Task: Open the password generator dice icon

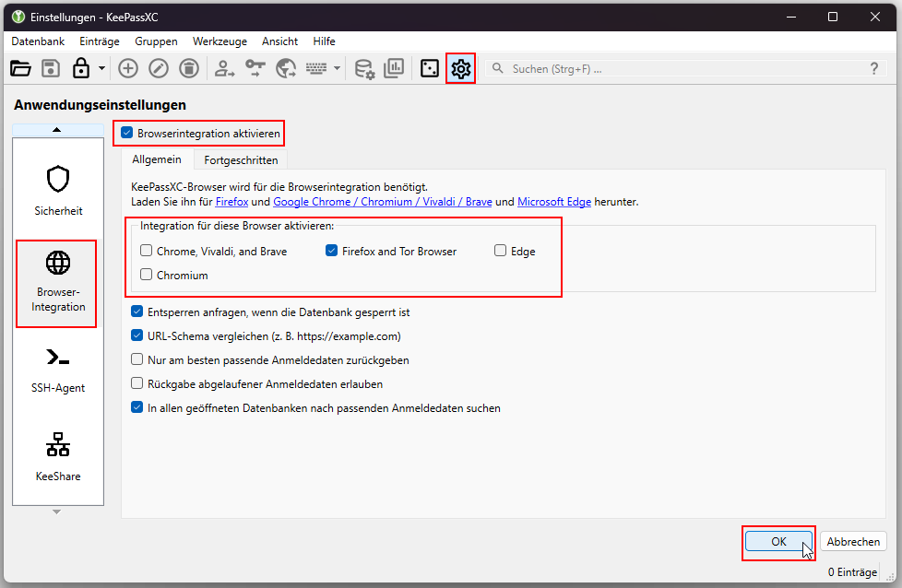Action: pyautogui.click(x=429, y=68)
